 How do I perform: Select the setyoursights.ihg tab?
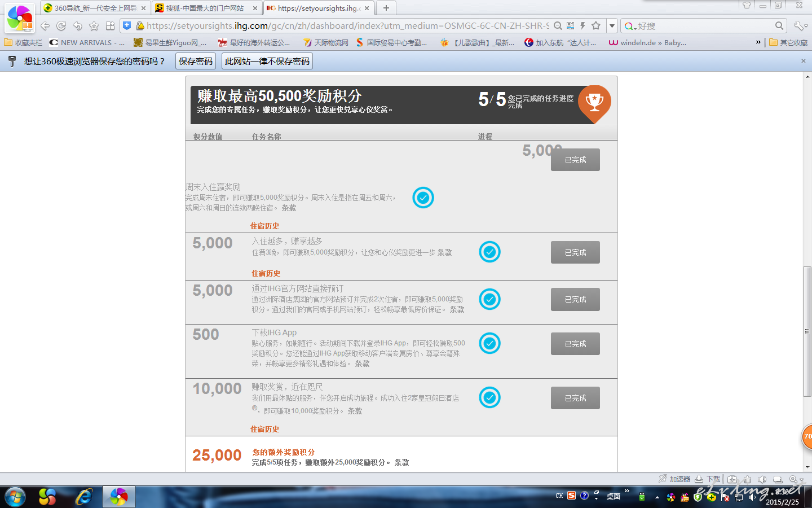pos(319,8)
